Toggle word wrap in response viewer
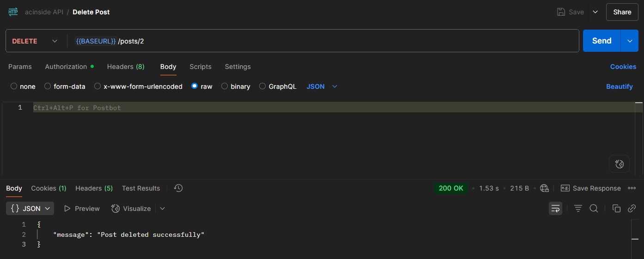 click(x=555, y=209)
